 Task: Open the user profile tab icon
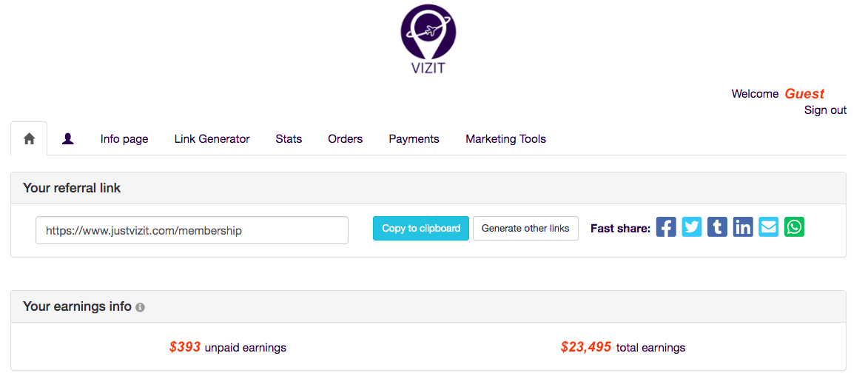(x=68, y=138)
